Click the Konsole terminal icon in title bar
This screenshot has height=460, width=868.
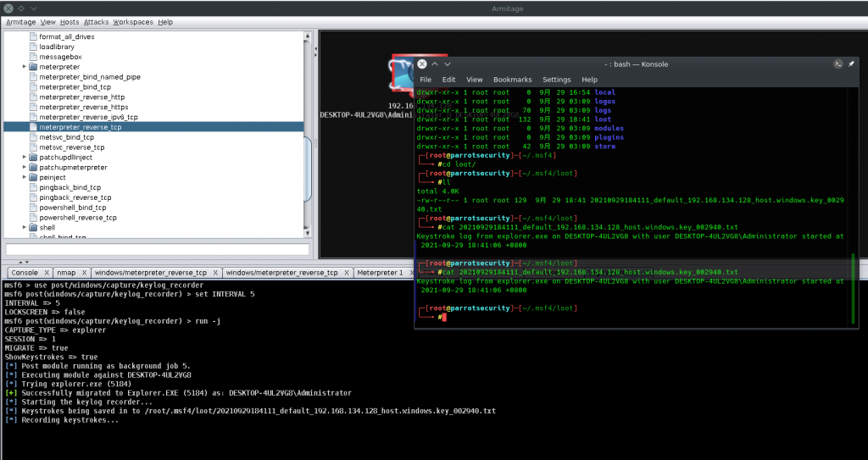click(x=838, y=64)
